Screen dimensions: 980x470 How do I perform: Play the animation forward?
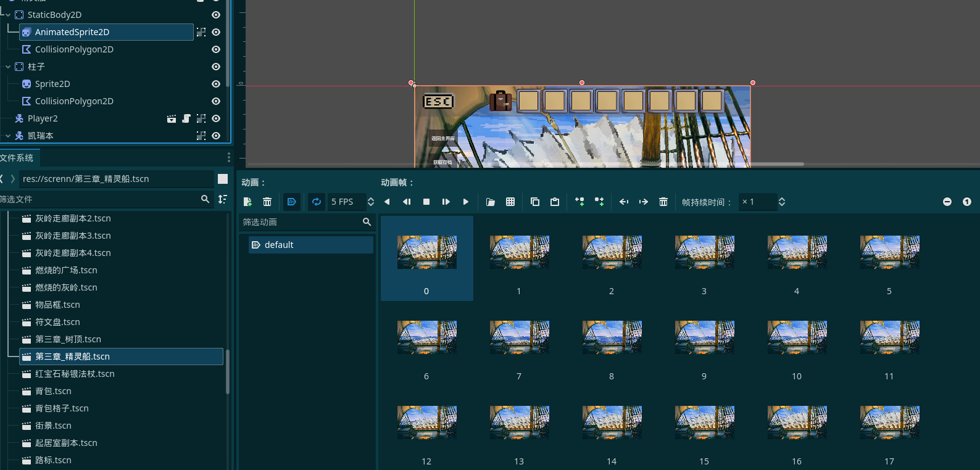(x=466, y=202)
